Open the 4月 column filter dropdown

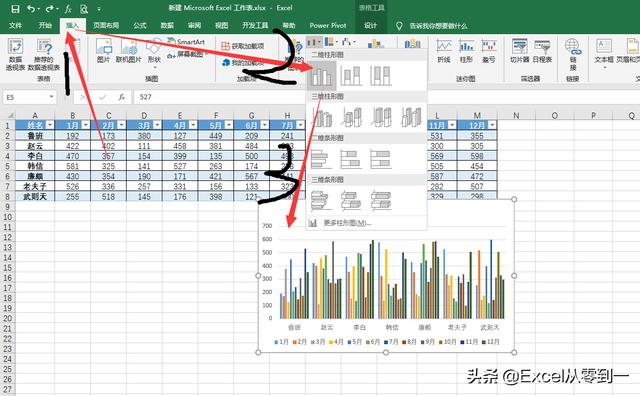(x=193, y=125)
